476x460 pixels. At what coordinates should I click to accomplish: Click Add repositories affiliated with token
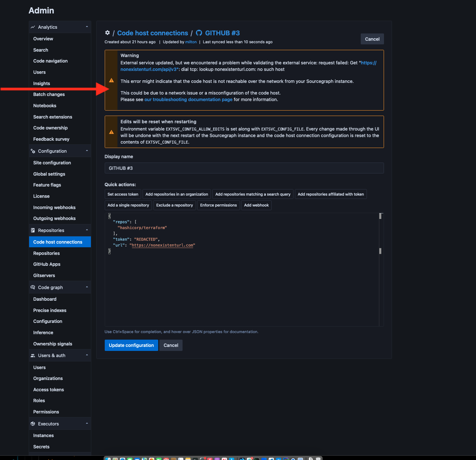331,195
